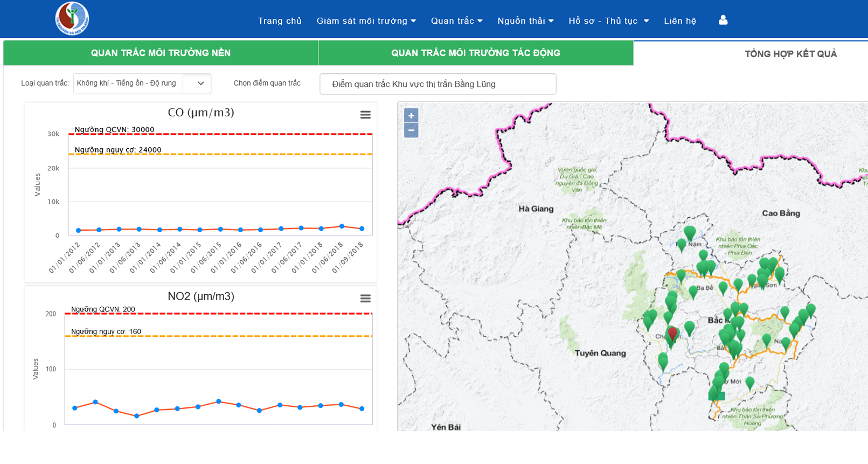Open the Tổng hợp kết quả tab

coord(790,53)
